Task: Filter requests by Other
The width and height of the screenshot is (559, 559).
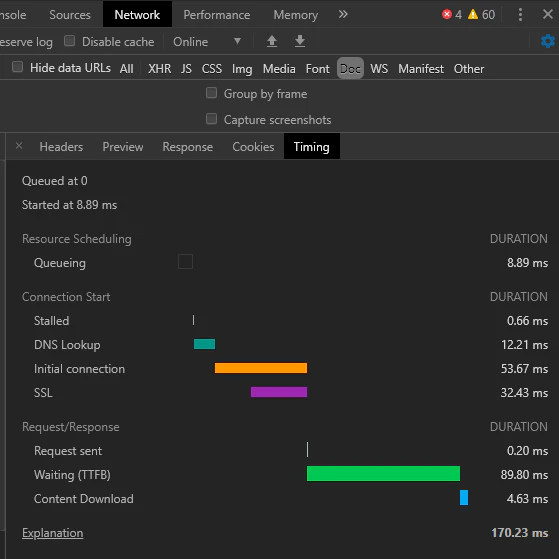Action: click(x=469, y=68)
